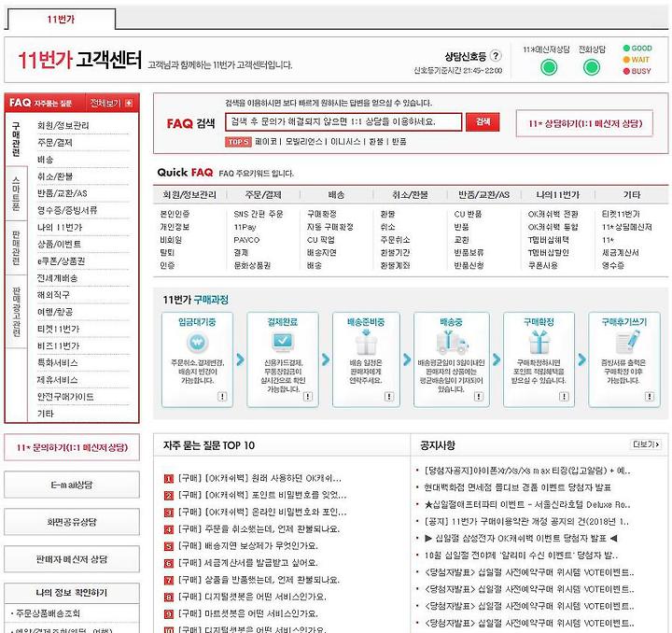Click the info icon in 구매확정 card

[x=564, y=397]
